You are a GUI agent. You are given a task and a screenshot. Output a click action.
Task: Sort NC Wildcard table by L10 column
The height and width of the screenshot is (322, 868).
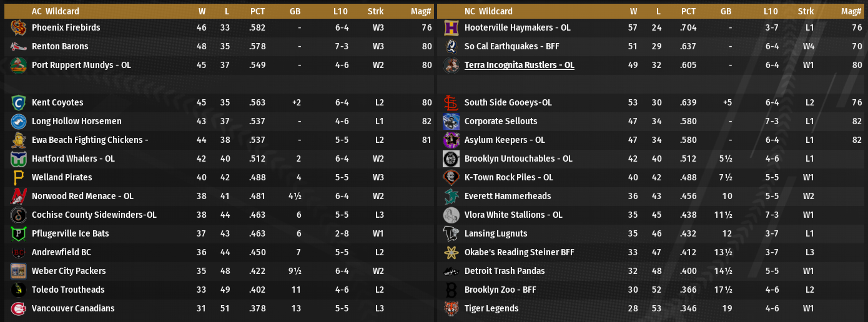[771, 11]
